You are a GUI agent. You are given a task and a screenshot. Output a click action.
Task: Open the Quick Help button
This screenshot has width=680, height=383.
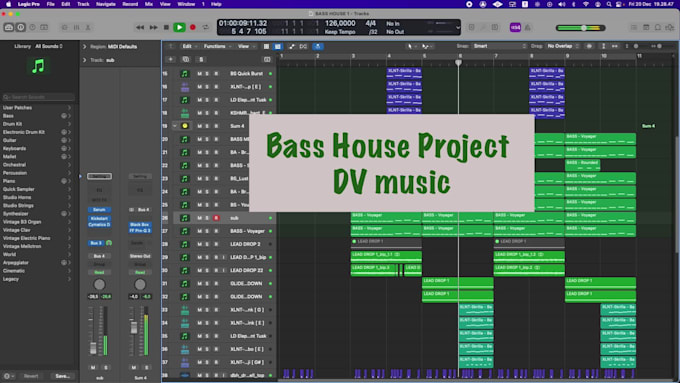pyautogui.click(x=33, y=27)
